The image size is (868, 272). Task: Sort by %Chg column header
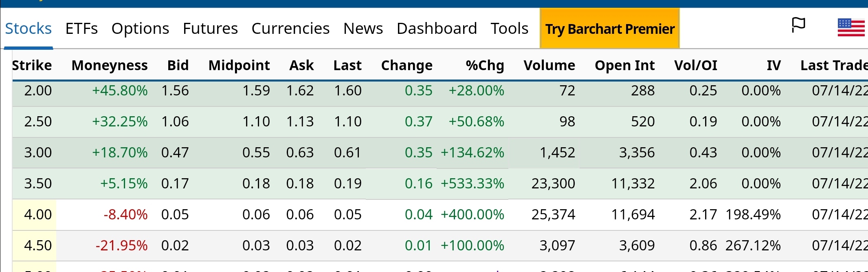coord(485,65)
